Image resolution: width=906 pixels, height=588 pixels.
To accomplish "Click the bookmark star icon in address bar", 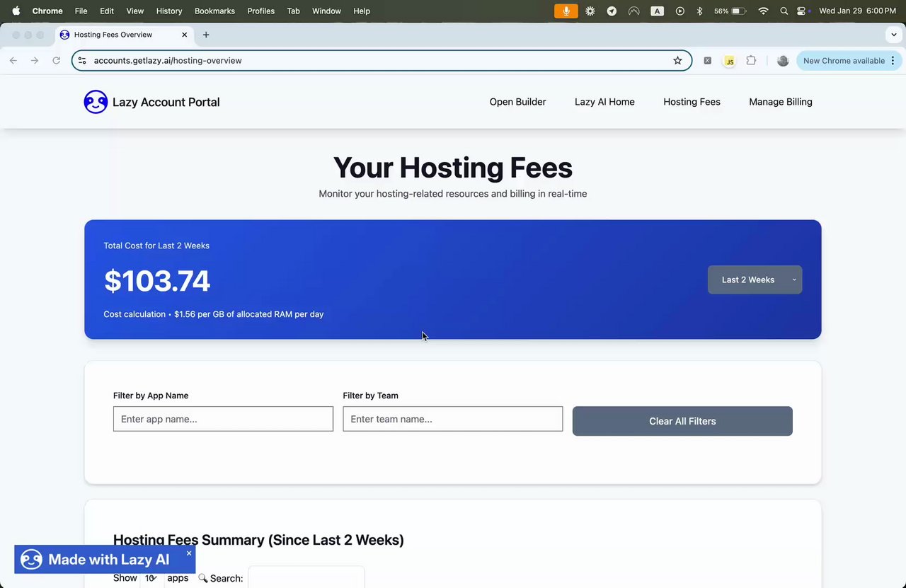I will click(x=677, y=61).
